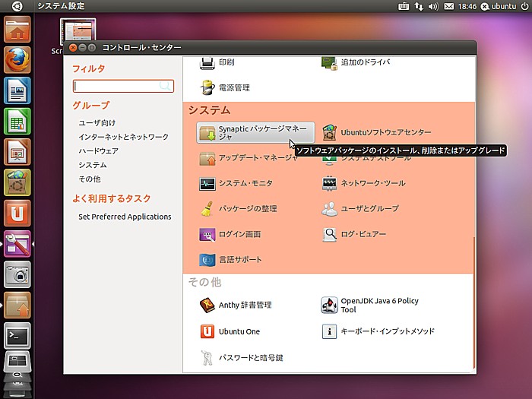This screenshot has height=399, width=532.
Task: Open Anthy 辞書管理 icon
Action: coord(207,305)
